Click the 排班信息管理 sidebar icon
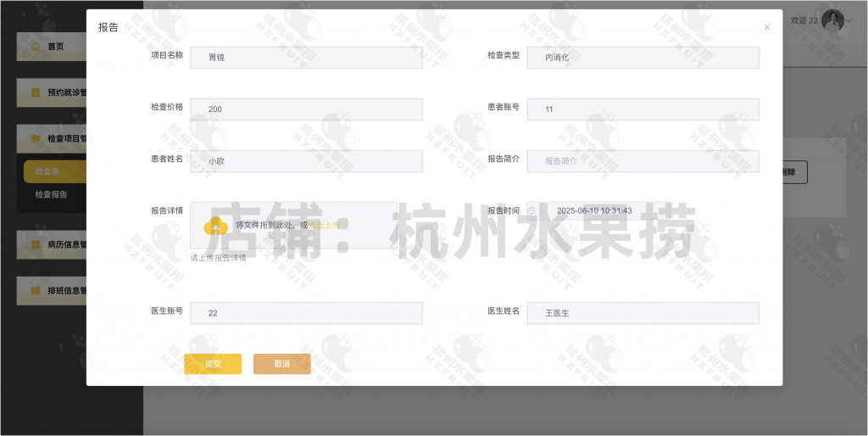The width and height of the screenshot is (868, 436). [x=36, y=290]
